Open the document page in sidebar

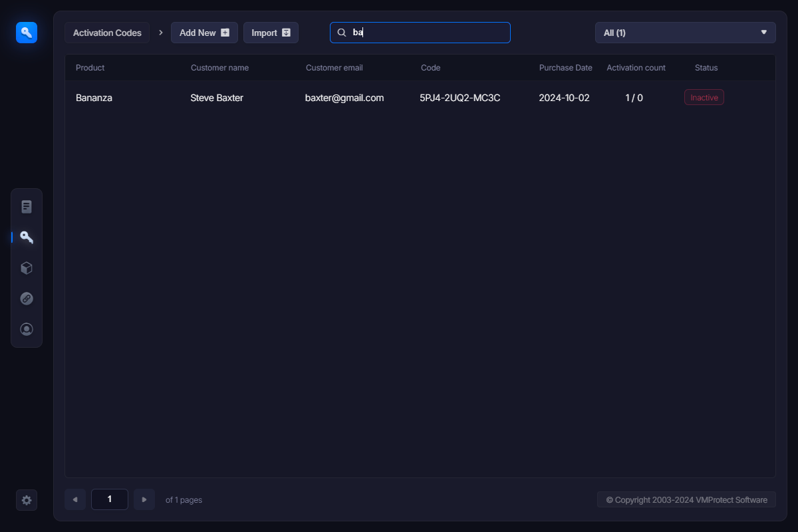click(27, 207)
